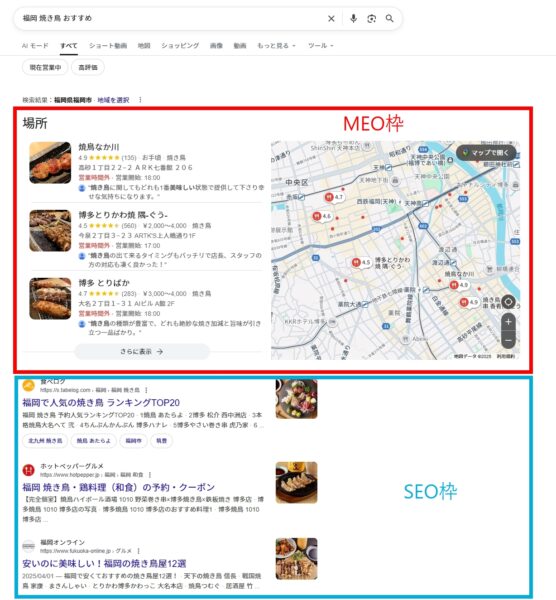
Task: Expand the もっと見る dropdown
Action: (276, 46)
